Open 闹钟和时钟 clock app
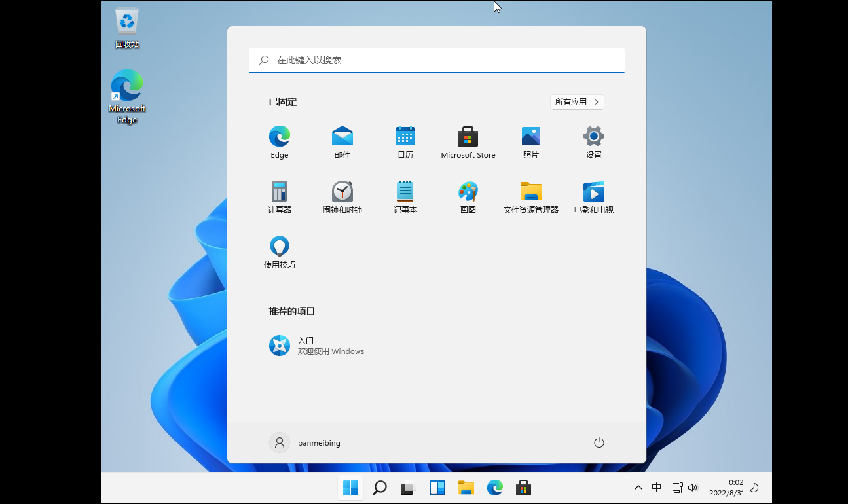The height and width of the screenshot is (504, 848). [342, 198]
